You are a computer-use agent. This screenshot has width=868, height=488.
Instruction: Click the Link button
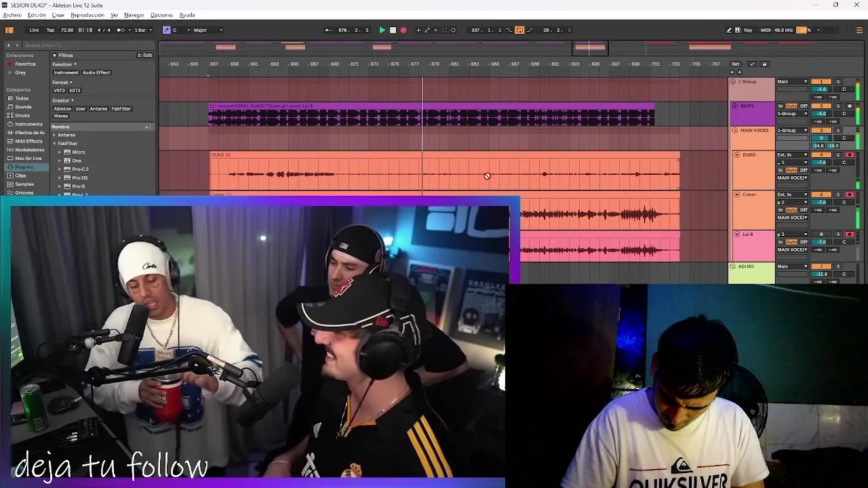(34, 30)
